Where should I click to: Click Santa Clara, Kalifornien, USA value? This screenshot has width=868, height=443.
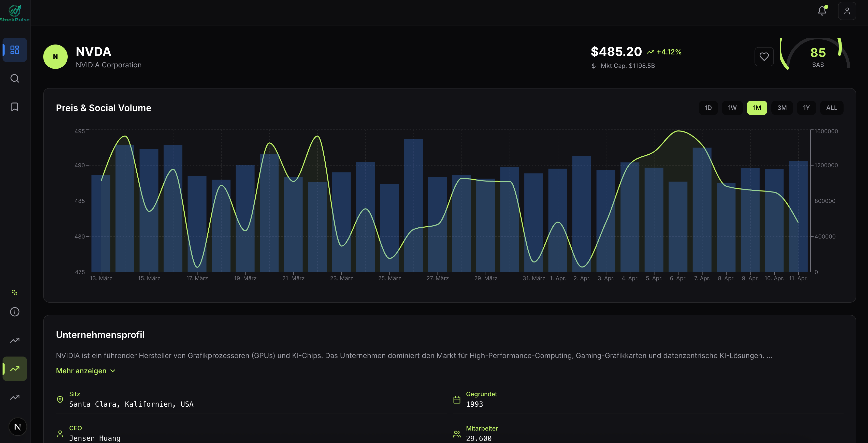131,404
